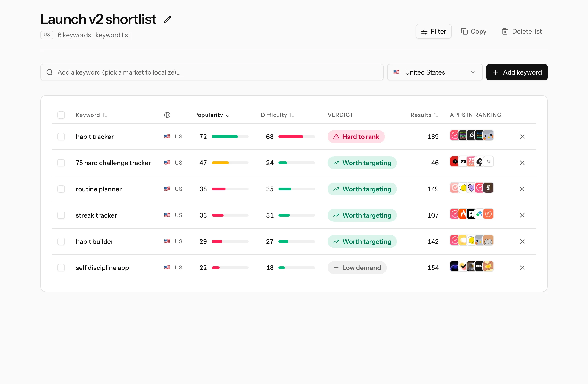Click last '75' app icon in 75 hard row

coord(489,161)
